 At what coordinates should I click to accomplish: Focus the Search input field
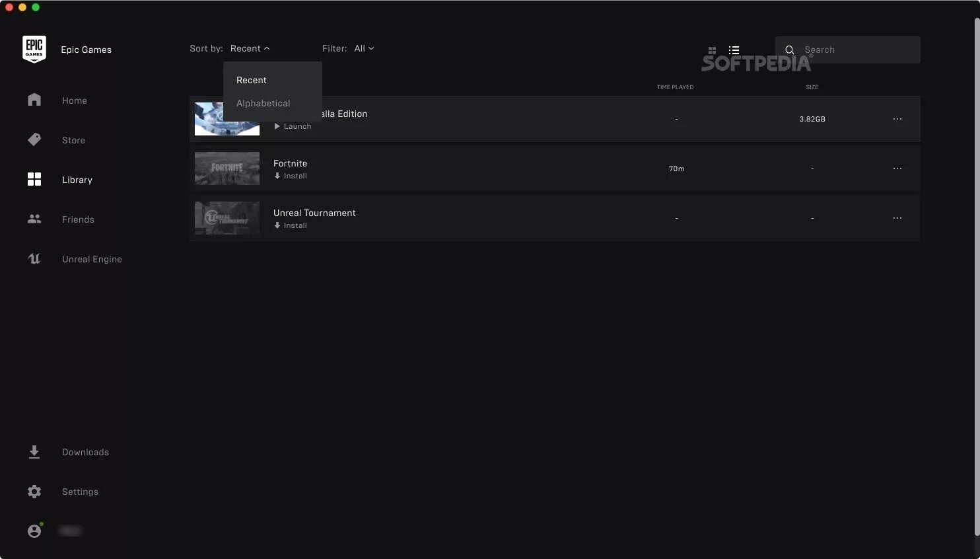tap(847, 50)
